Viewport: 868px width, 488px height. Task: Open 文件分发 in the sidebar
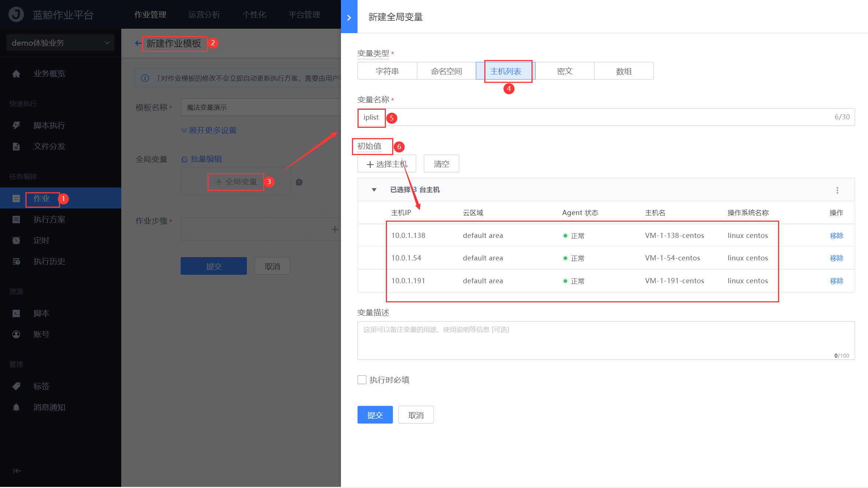pos(49,147)
